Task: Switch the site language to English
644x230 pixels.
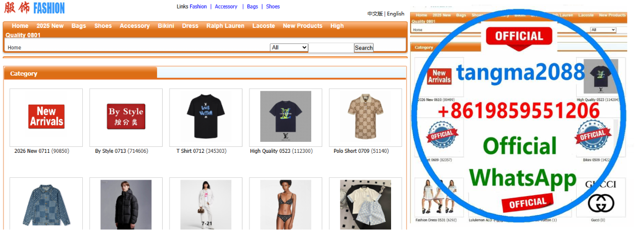Action: coord(396,14)
